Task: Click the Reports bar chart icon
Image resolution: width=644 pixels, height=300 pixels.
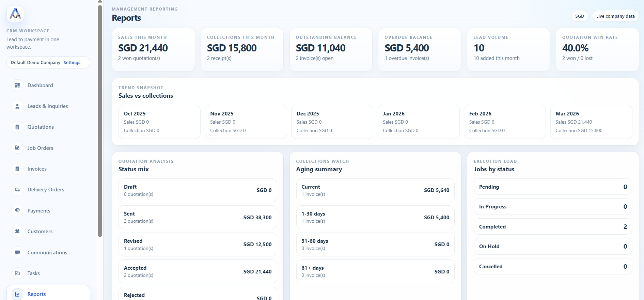Action: [x=17, y=294]
